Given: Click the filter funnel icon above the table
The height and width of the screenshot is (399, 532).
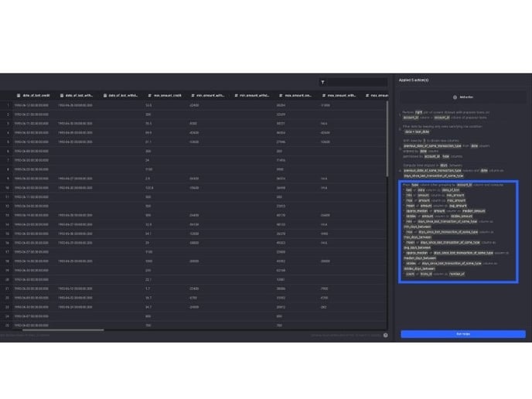Looking at the screenshot, I should (322, 82).
